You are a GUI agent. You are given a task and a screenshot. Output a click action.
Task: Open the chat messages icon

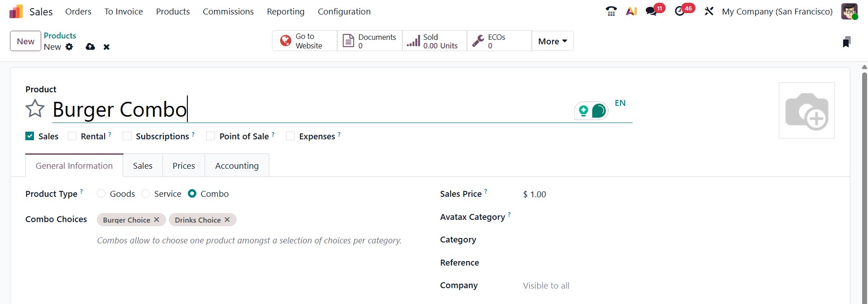pos(651,11)
